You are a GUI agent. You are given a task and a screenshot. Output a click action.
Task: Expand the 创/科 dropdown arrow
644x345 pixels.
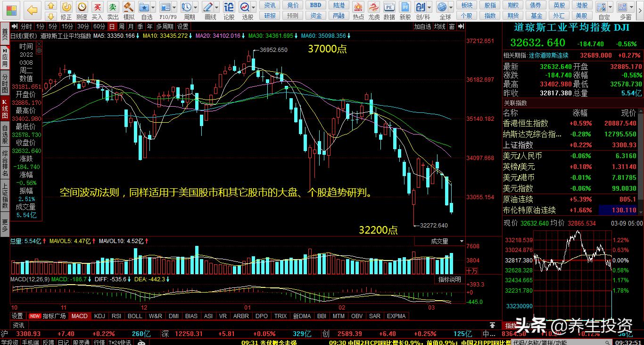[429, 7]
